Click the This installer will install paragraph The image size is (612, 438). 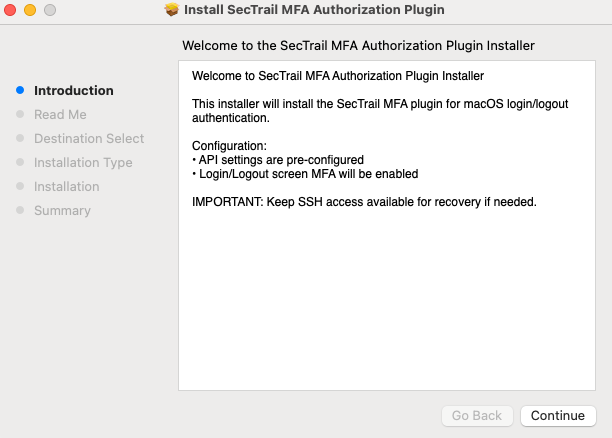point(380,111)
